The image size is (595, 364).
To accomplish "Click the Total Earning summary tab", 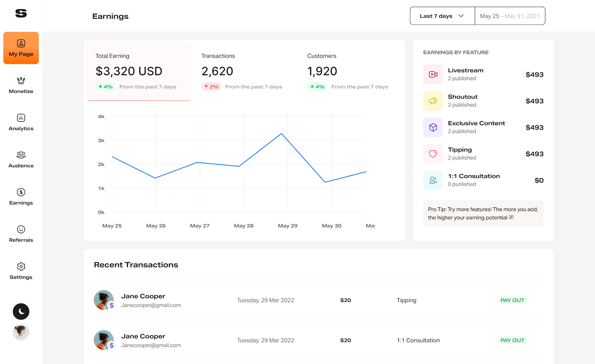I will coord(138,71).
